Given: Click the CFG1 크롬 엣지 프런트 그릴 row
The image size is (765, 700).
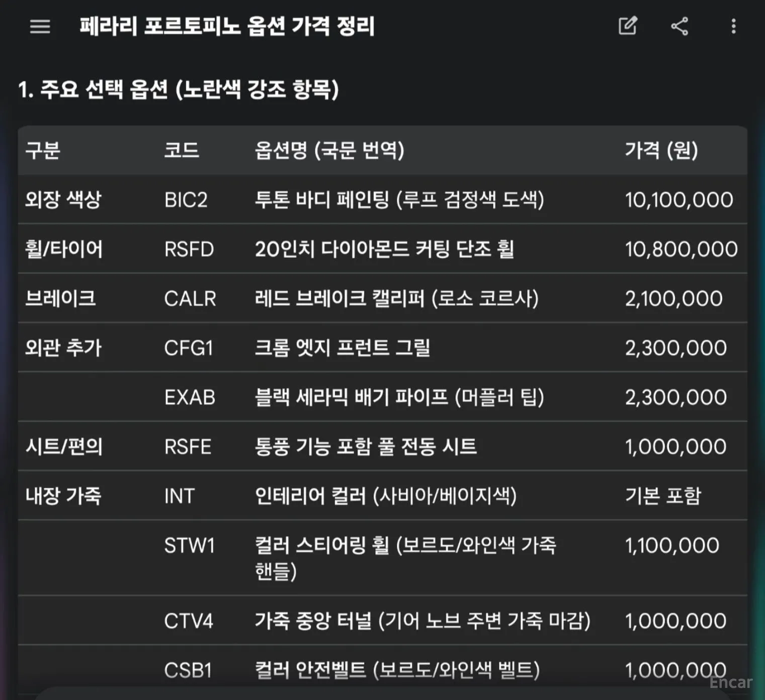Looking at the screenshot, I should (382, 347).
